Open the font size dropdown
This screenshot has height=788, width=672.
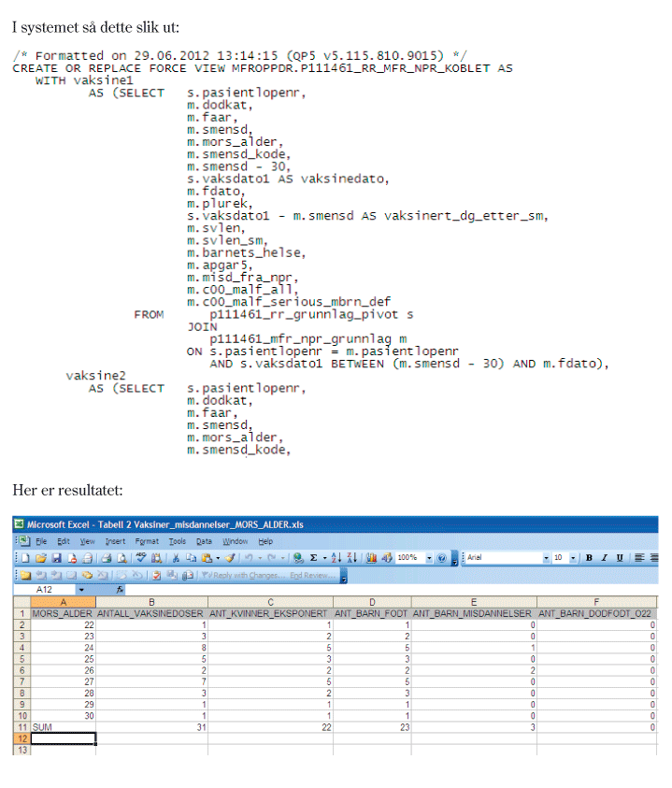[574, 558]
